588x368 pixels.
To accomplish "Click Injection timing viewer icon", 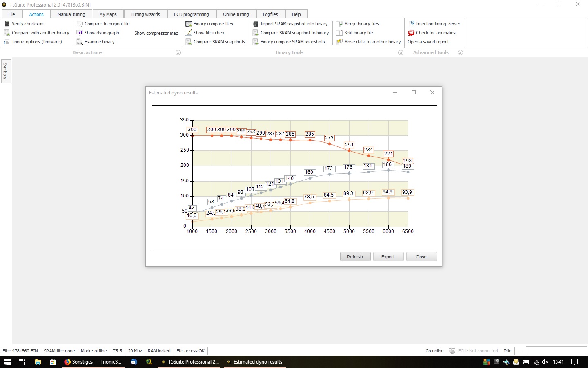I will coord(412,24).
